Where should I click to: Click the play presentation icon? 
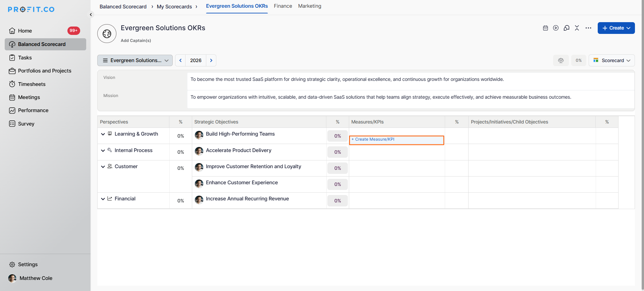click(556, 28)
